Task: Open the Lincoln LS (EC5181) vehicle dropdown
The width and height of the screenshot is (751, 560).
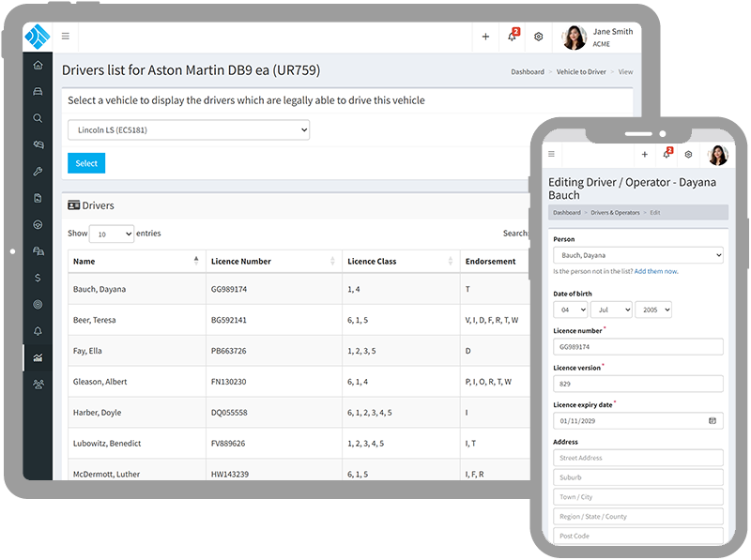Action: (189, 129)
